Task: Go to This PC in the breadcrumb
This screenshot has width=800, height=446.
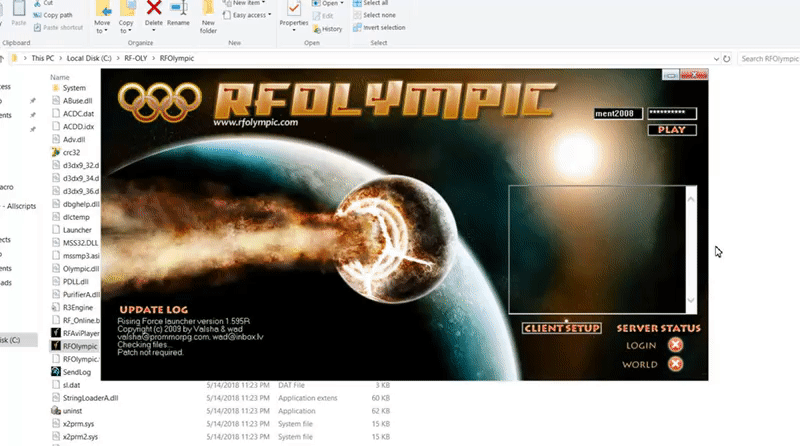Action: pos(42,58)
